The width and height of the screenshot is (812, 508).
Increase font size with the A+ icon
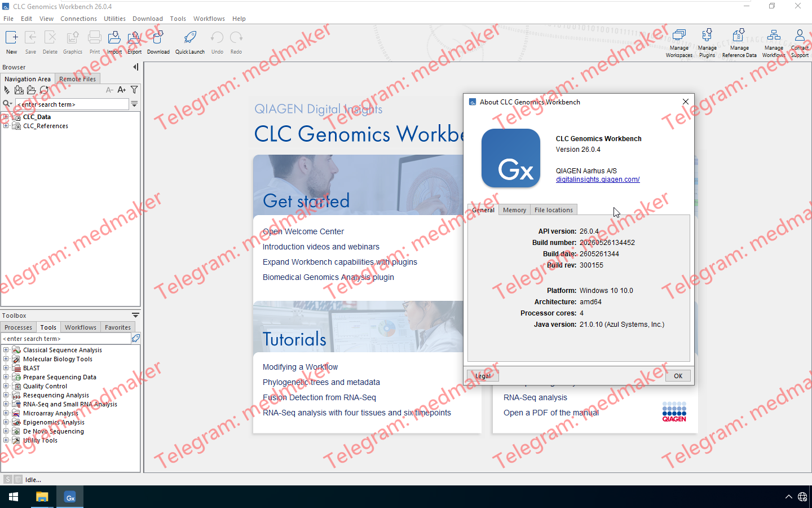click(122, 90)
